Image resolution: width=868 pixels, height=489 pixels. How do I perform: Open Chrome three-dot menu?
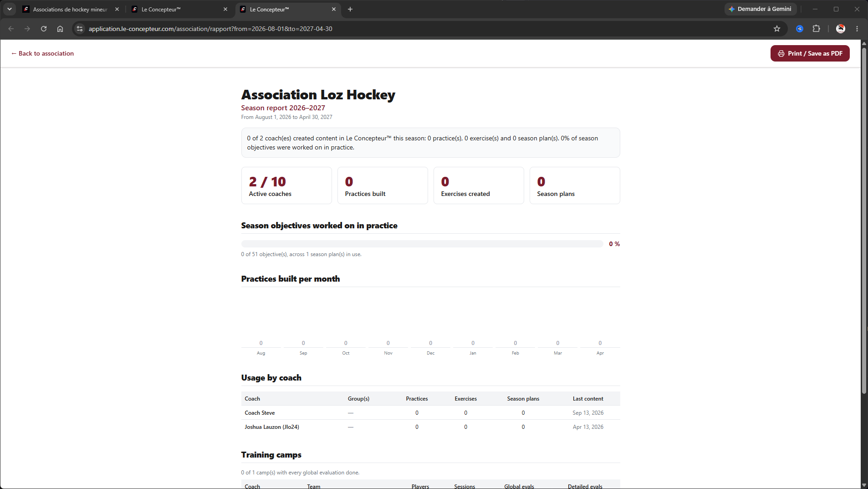tap(857, 29)
